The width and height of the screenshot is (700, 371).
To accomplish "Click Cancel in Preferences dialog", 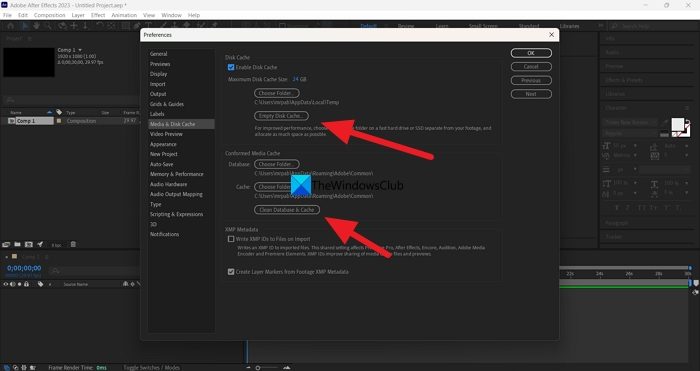I will coord(531,67).
